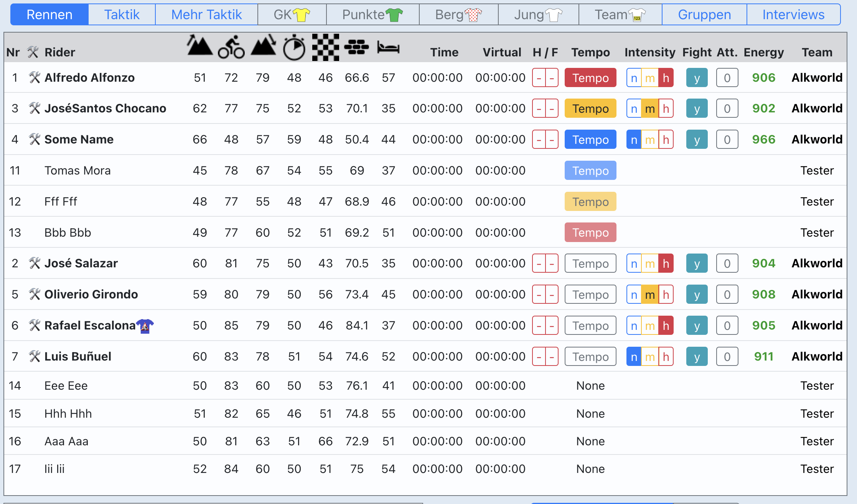Image resolution: width=857 pixels, height=504 pixels.
Task: Click the light blue Tempo for Tomas Mora
Action: (590, 171)
